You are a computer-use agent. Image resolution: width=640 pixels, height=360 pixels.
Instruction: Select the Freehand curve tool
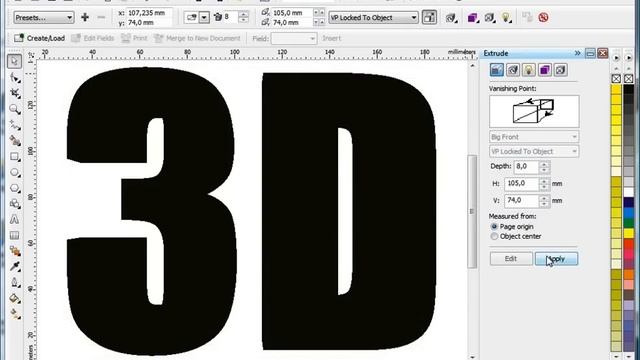(15, 125)
